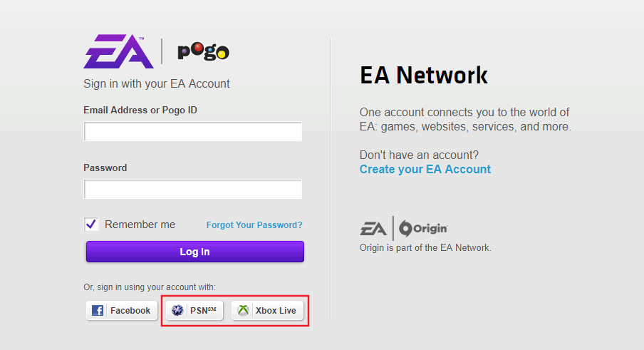Click the Origin logo
644x350 pixels.
[423, 228]
